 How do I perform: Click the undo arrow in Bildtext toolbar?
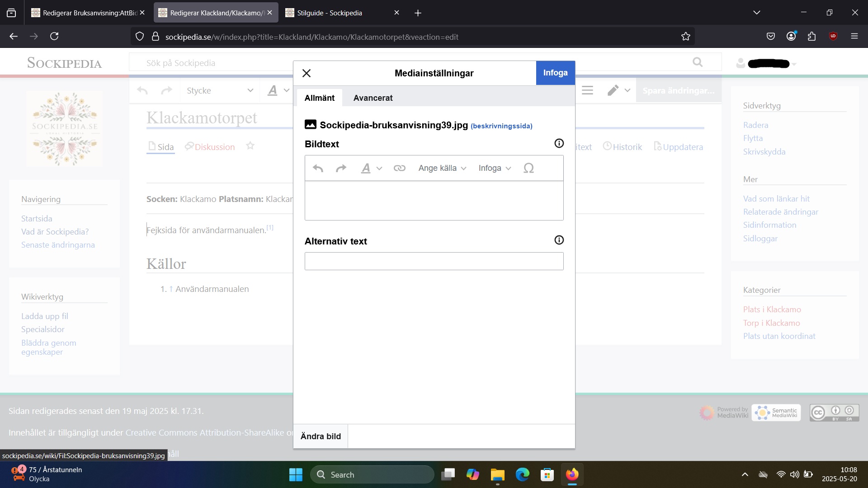318,168
